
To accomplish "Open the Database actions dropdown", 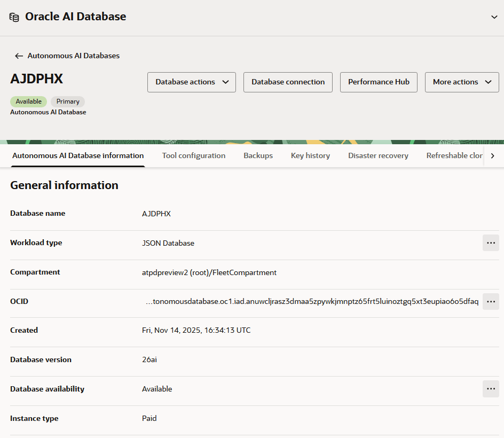I will tap(191, 82).
